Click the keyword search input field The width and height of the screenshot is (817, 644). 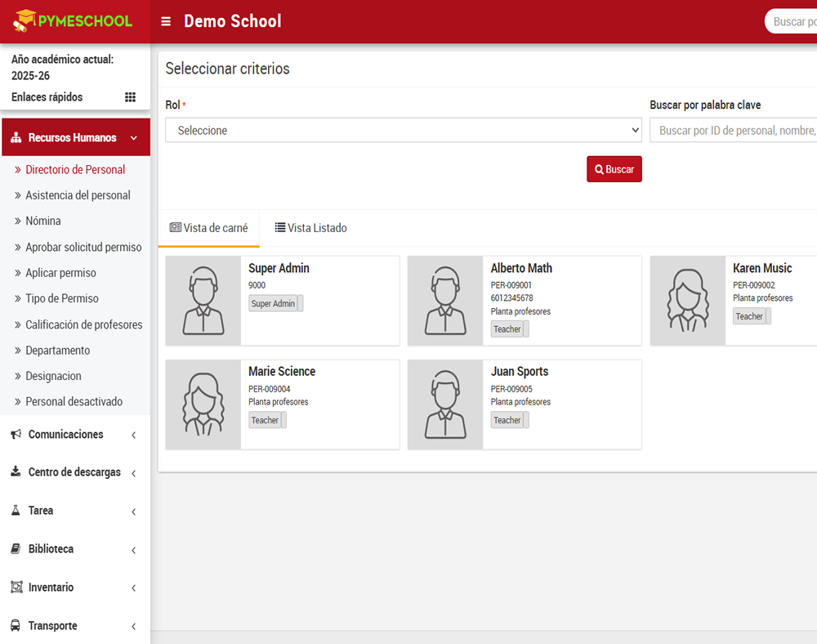tap(733, 131)
